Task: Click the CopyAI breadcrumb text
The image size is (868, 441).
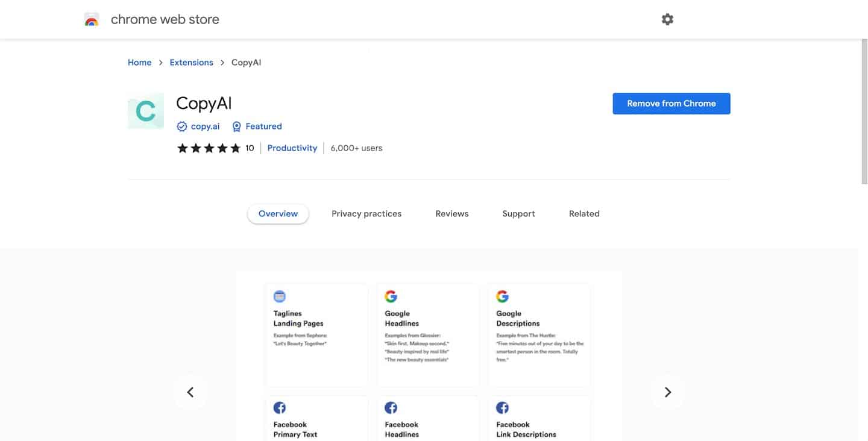Action: click(247, 63)
